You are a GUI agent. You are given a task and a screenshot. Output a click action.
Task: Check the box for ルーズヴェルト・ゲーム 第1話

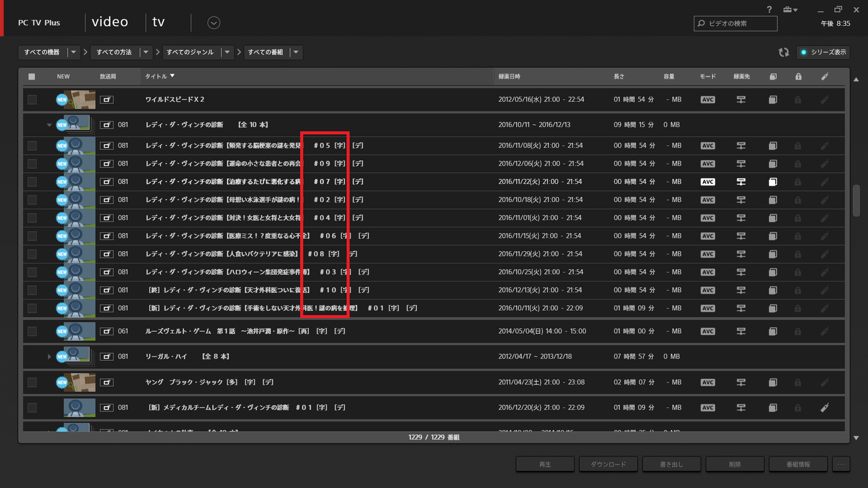(x=32, y=331)
